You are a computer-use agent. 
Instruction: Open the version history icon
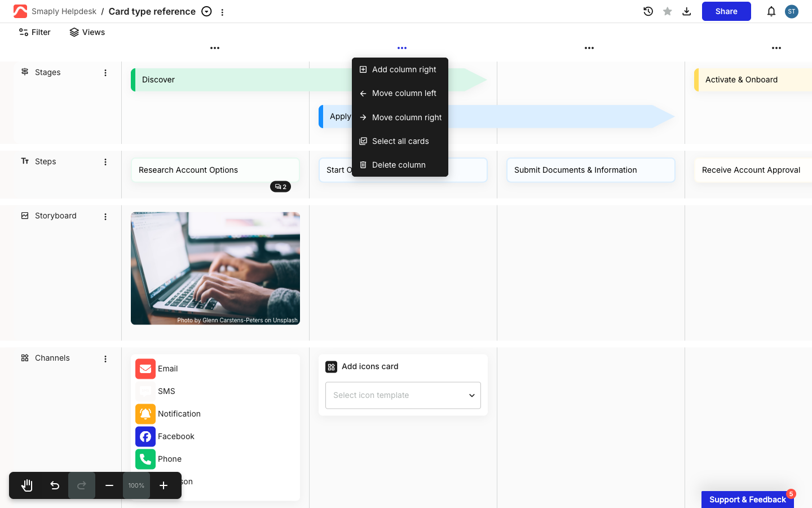tap(648, 11)
